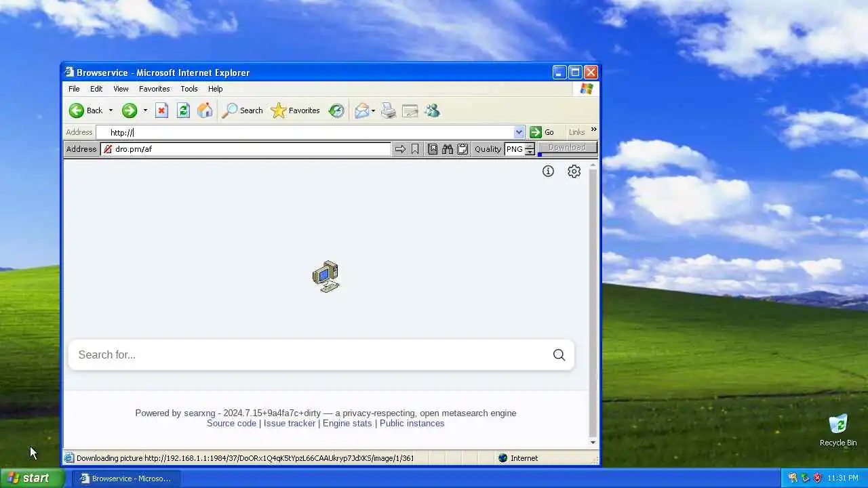
Task: Click the Browservice clipboard icon
Action: (x=462, y=149)
